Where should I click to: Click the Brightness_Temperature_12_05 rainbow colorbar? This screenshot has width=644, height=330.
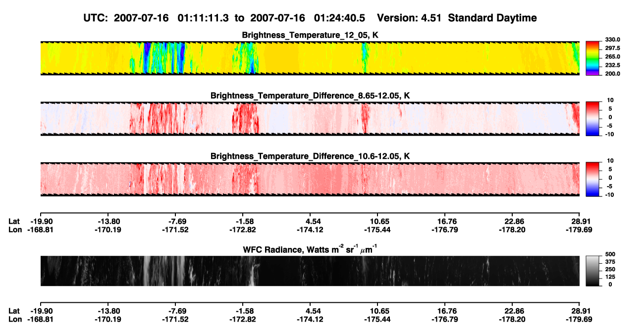[592, 58]
